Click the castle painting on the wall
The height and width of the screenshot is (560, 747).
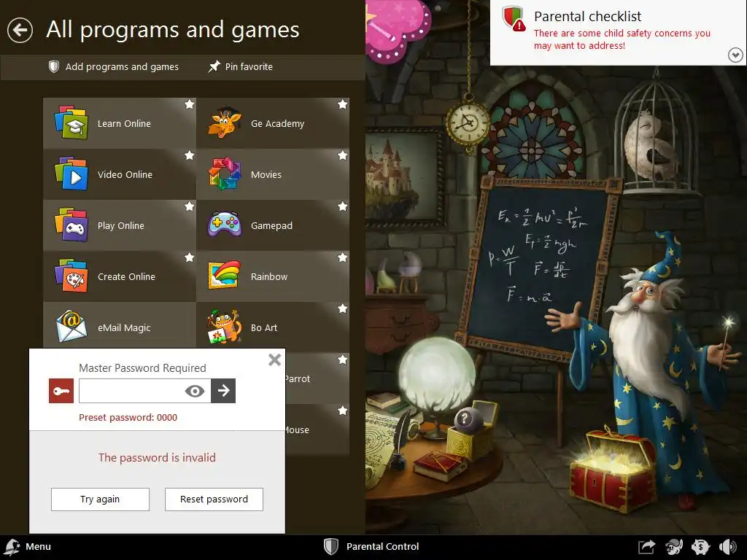click(x=404, y=177)
